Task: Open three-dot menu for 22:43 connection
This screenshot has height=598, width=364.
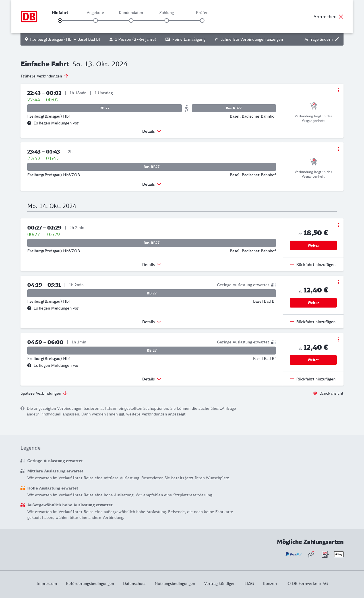Action: (338, 90)
